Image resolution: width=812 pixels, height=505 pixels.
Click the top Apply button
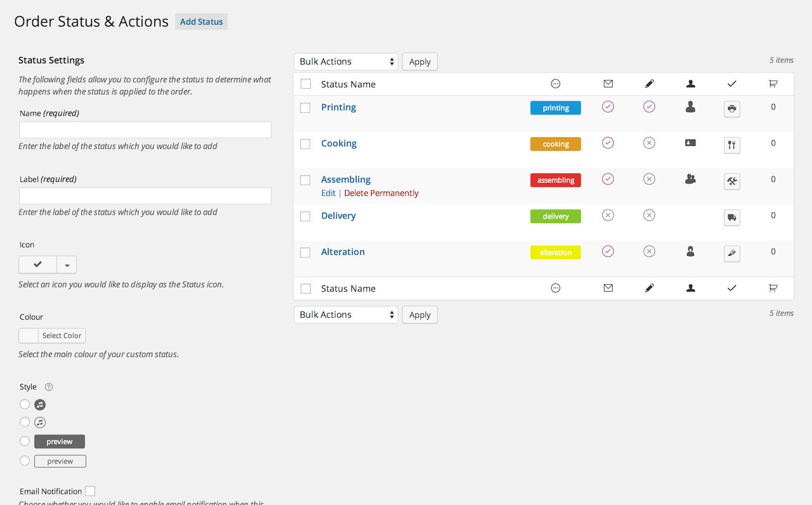coord(419,62)
